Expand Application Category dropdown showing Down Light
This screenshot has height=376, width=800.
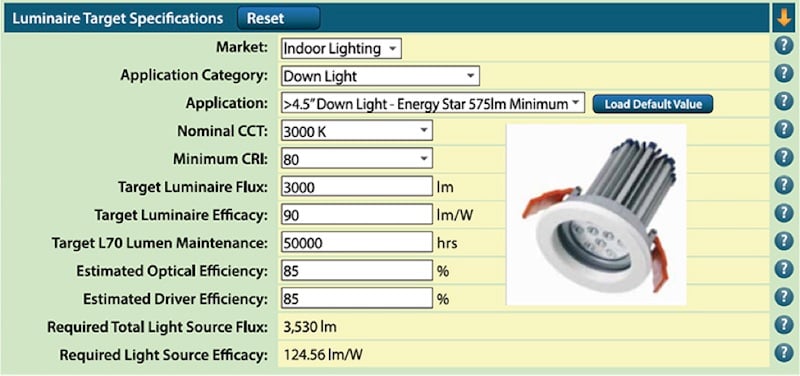click(380, 77)
